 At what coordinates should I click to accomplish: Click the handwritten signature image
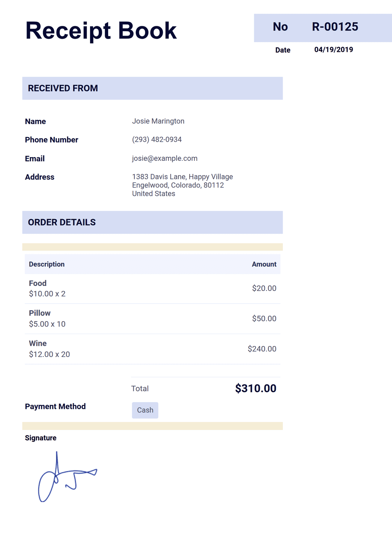pos(68,476)
